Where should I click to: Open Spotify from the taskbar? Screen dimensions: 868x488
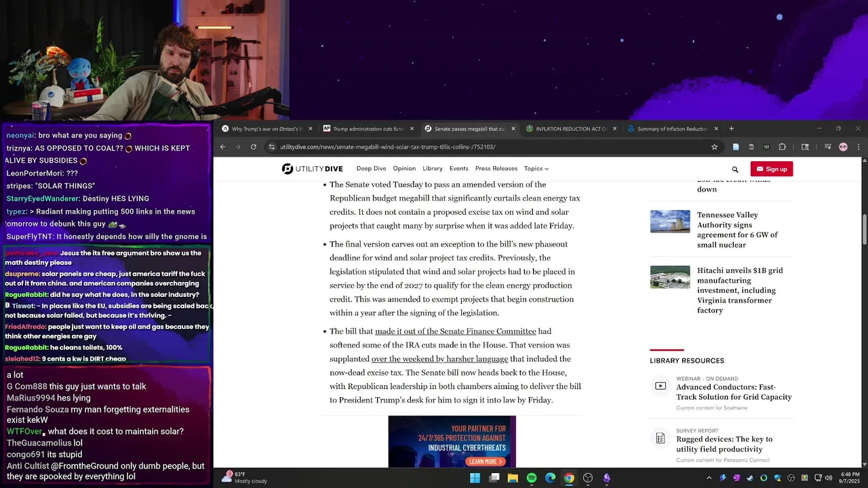(532, 478)
